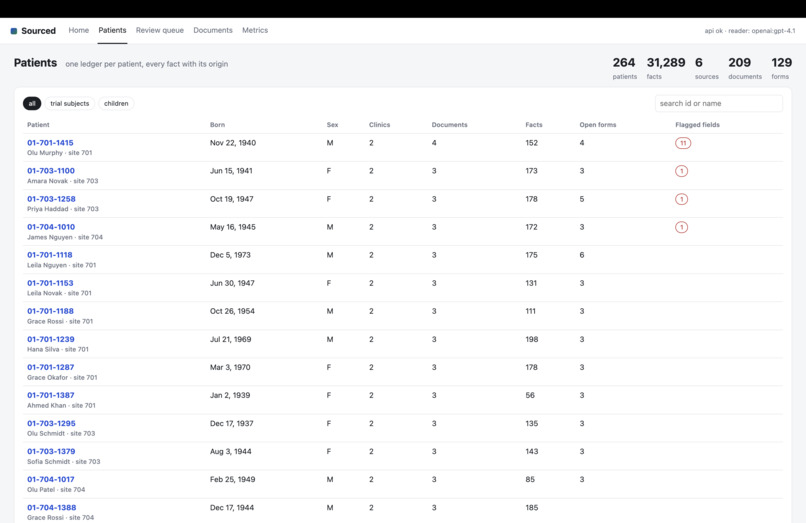Viewport: 806px width, 523px height.
Task: Click the Flagged fields column header
Action: pos(697,125)
